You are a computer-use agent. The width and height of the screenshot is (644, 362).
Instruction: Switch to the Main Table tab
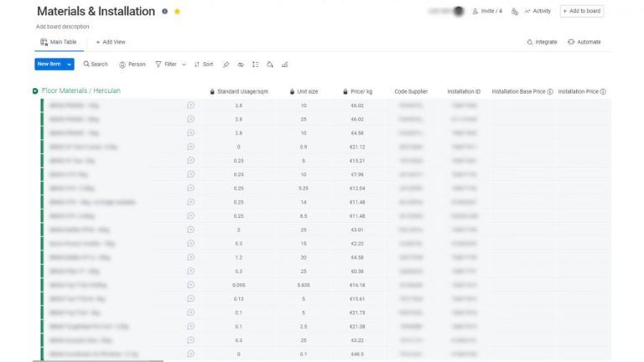pyautogui.click(x=59, y=42)
